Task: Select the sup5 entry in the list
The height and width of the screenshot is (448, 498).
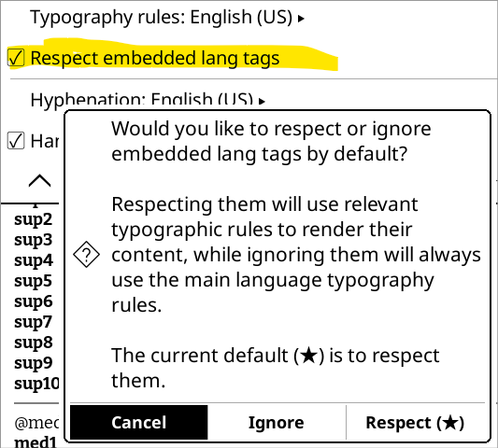Action: [x=33, y=281]
